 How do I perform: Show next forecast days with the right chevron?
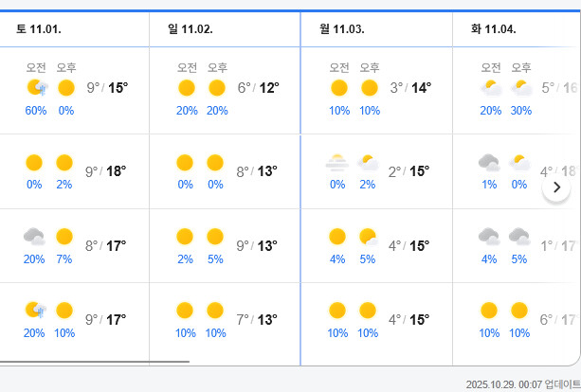point(556,187)
